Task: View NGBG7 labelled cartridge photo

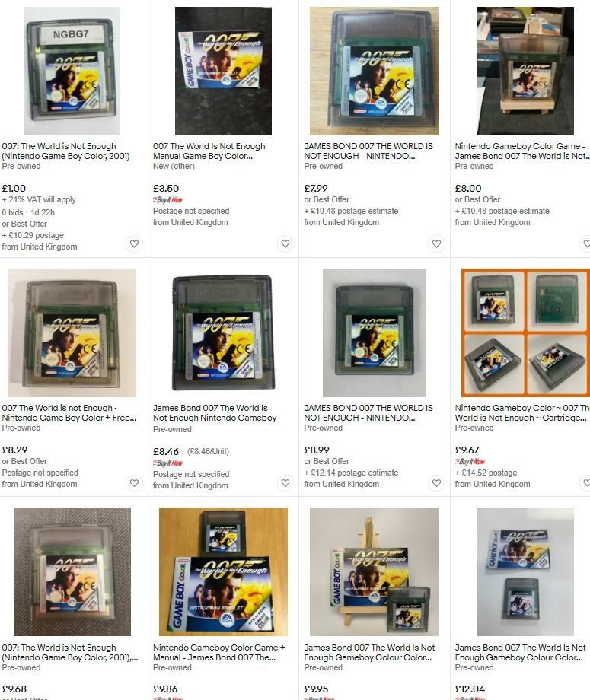Action: 72,71
